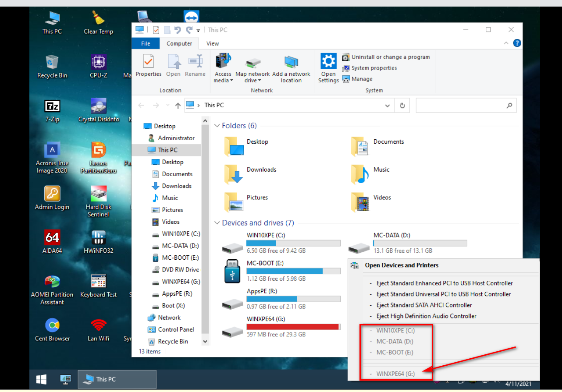Open AOMEI Partition Assistant
The image size is (562, 392).
[52, 290]
